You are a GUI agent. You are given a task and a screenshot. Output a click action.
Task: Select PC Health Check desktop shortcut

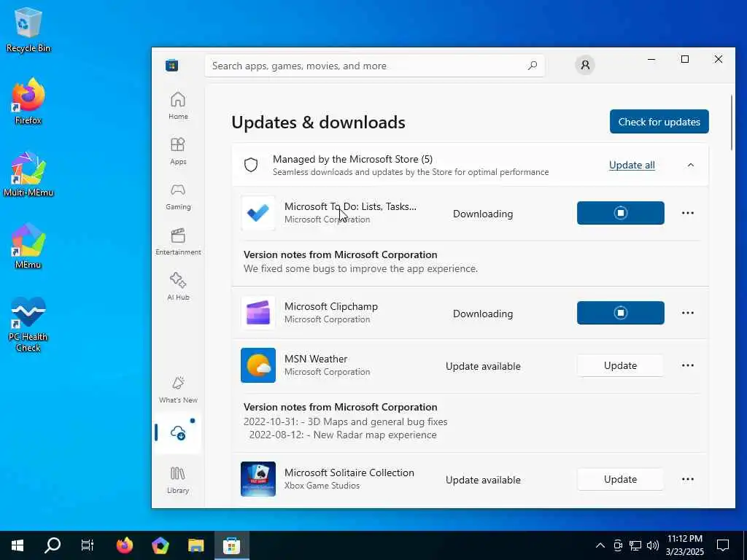[28, 324]
